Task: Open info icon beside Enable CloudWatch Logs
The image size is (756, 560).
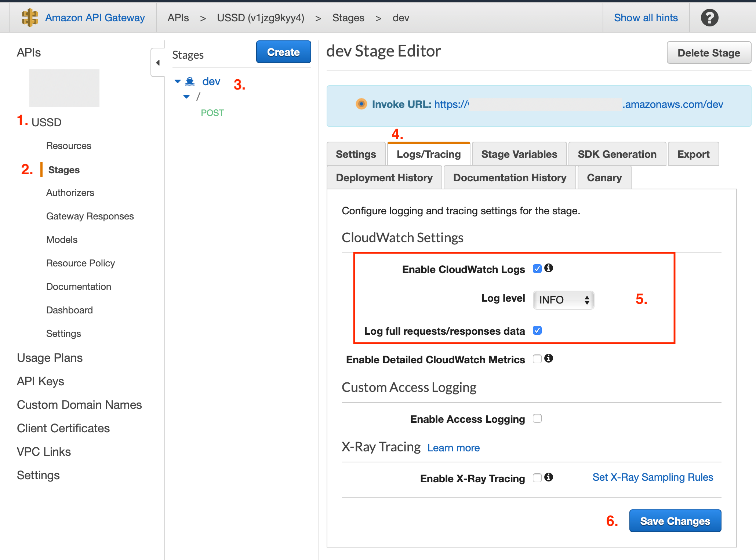Action: coord(549,268)
